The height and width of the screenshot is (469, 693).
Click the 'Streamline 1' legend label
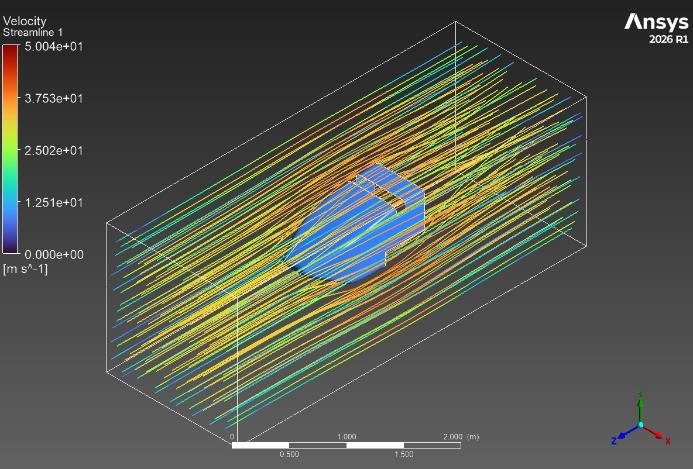click(x=33, y=32)
